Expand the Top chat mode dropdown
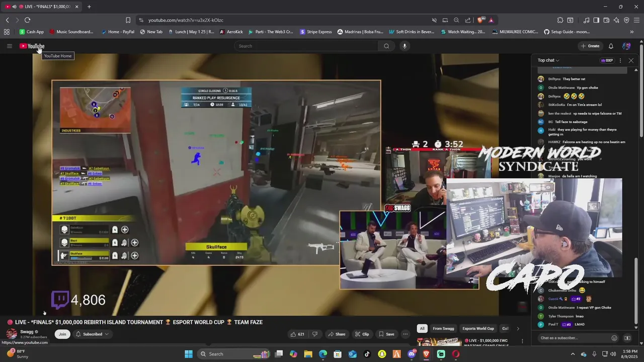The height and width of the screenshot is (362, 644). (548, 60)
